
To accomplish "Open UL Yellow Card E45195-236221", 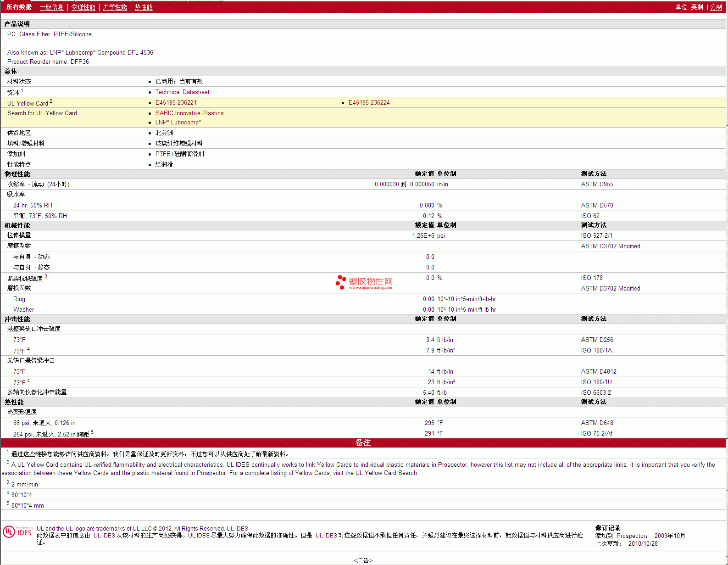I will [176, 103].
